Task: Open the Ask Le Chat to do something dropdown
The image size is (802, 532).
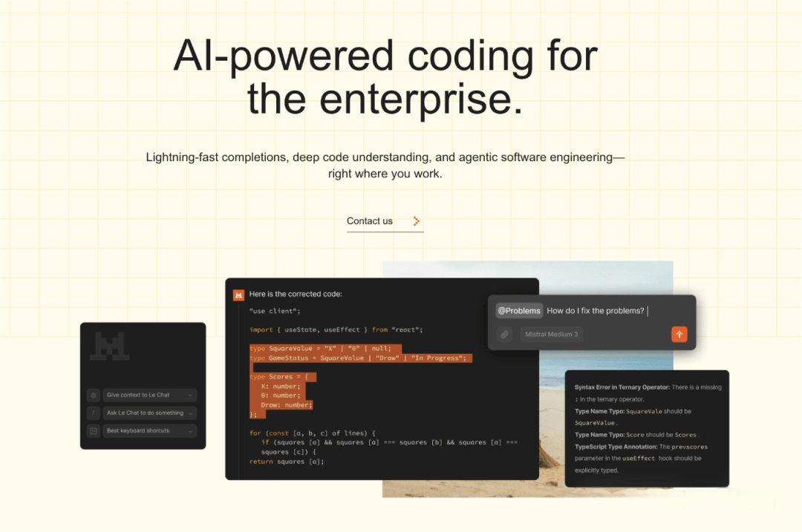Action: pyautogui.click(x=190, y=413)
